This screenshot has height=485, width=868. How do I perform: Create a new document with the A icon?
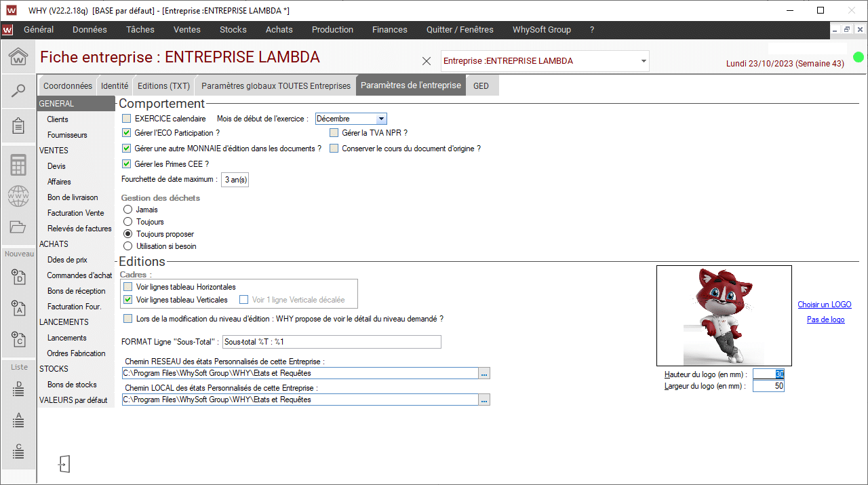18,307
